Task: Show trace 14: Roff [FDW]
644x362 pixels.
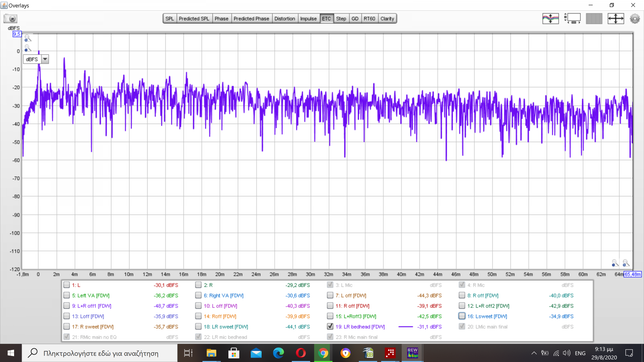Action: tap(198, 316)
